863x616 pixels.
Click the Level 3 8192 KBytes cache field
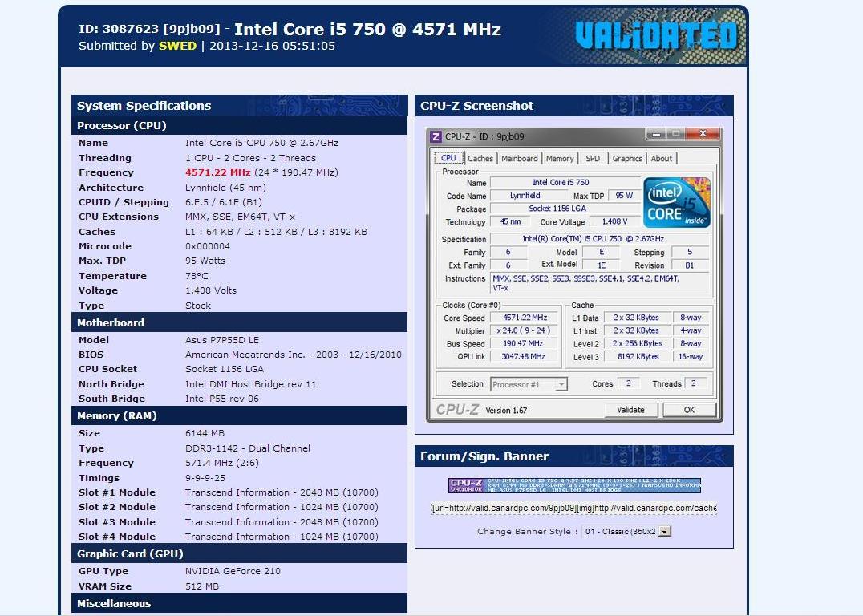coord(638,356)
